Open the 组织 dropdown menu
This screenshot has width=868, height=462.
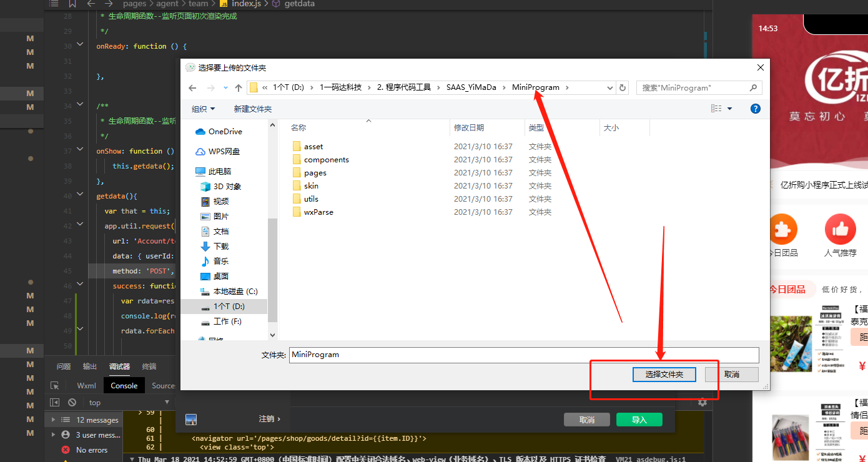203,109
